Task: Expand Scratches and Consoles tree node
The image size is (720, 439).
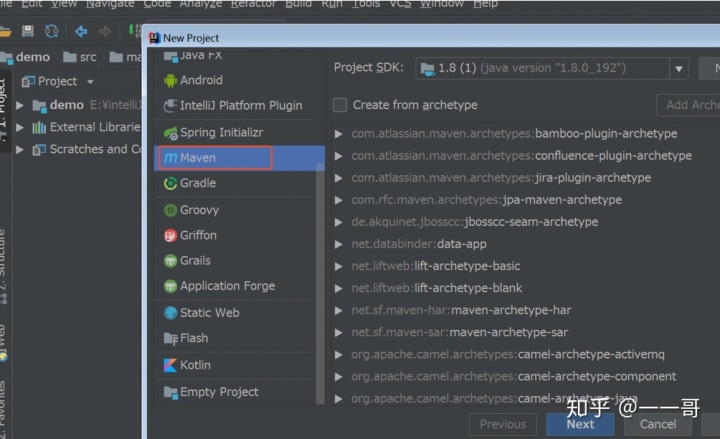Action: (20, 149)
